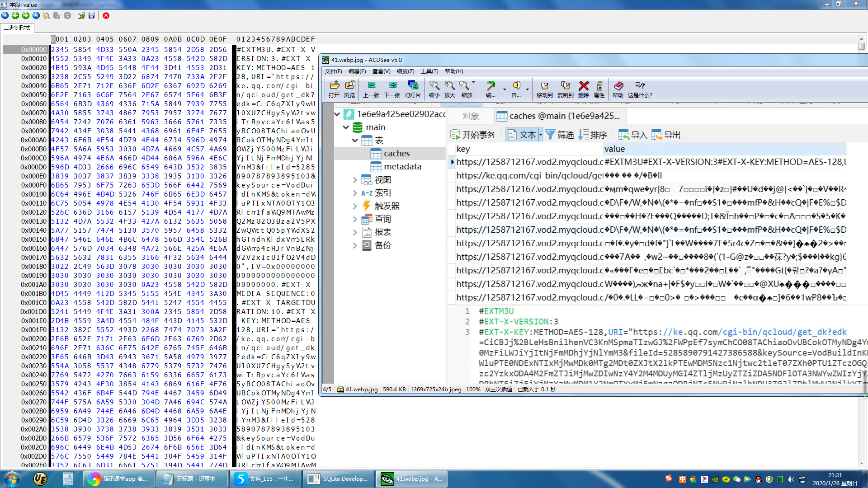Open UltraEdit from the taskbar
868x488 pixels.
coord(40,479)
